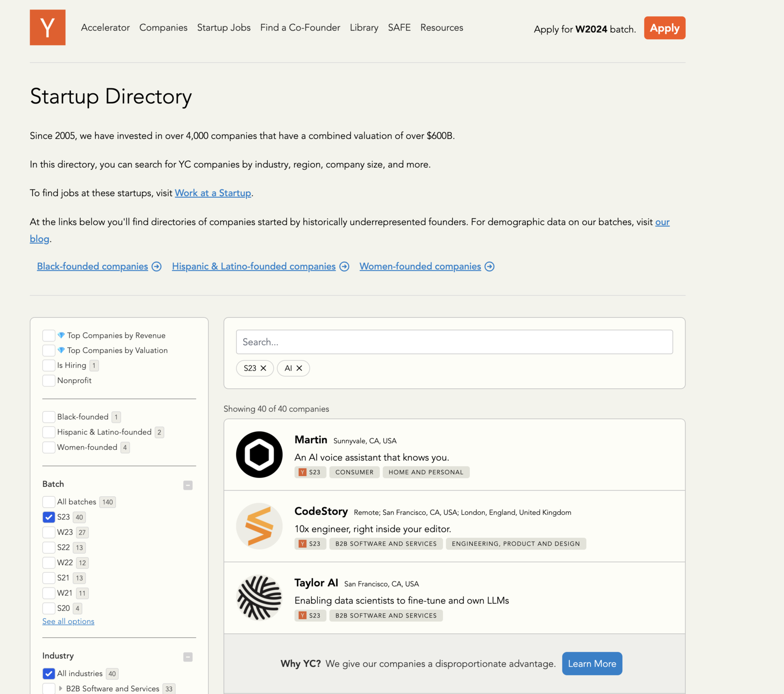
Task: Open the 'our blog' link
Action: (662, 222)
